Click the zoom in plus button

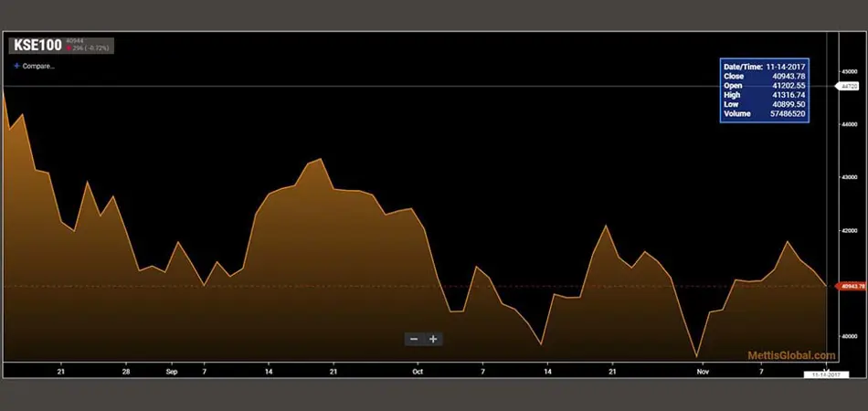(x=433, y=339)
